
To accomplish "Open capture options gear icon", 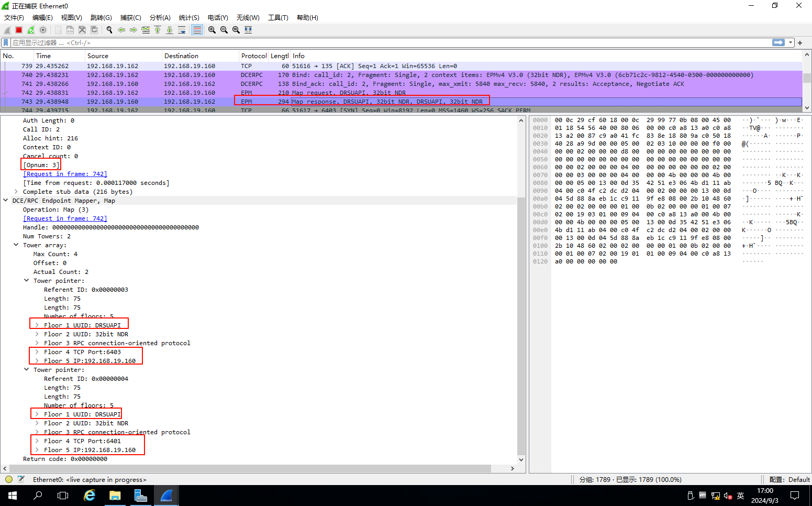I will 43,30.
